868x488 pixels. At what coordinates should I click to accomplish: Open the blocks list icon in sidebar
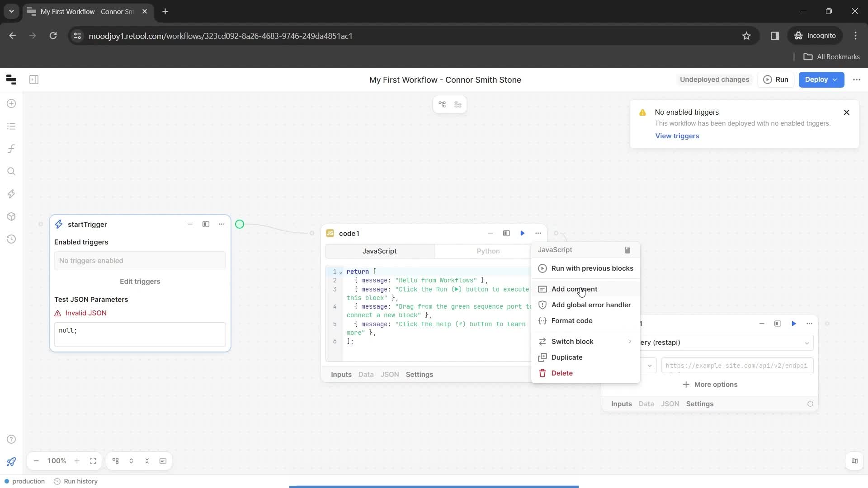coord(12,126)
